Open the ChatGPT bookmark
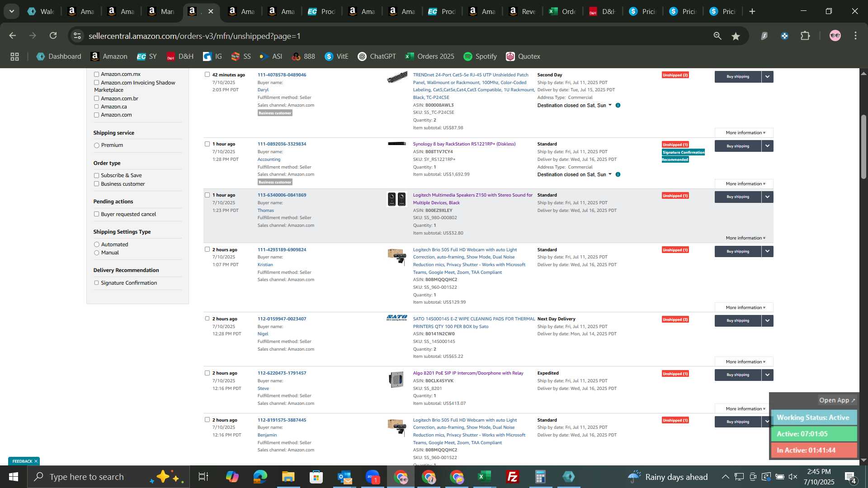This screenshot has width=868, height=488. click(377, 56)
